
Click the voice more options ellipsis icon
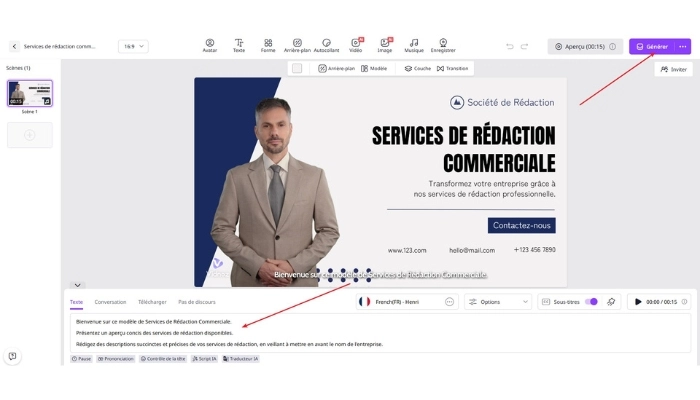click(x=450, y=302)
